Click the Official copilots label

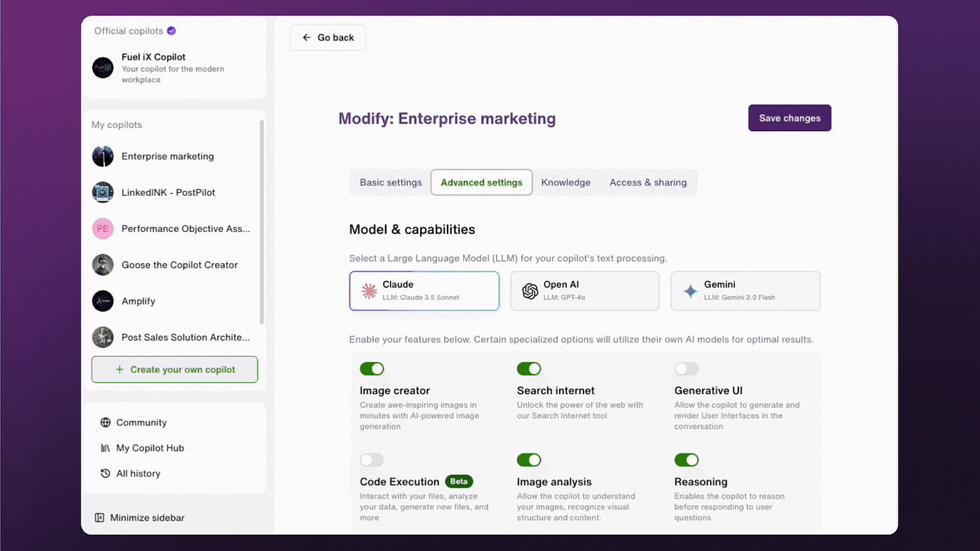(x=129, y=31)
